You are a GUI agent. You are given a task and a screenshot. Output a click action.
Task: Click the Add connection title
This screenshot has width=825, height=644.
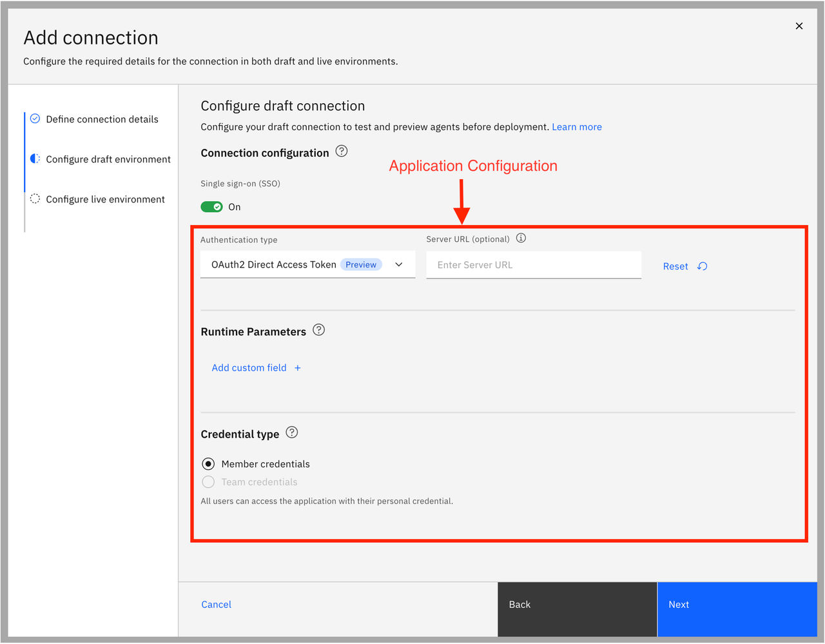tap(91, 37)
